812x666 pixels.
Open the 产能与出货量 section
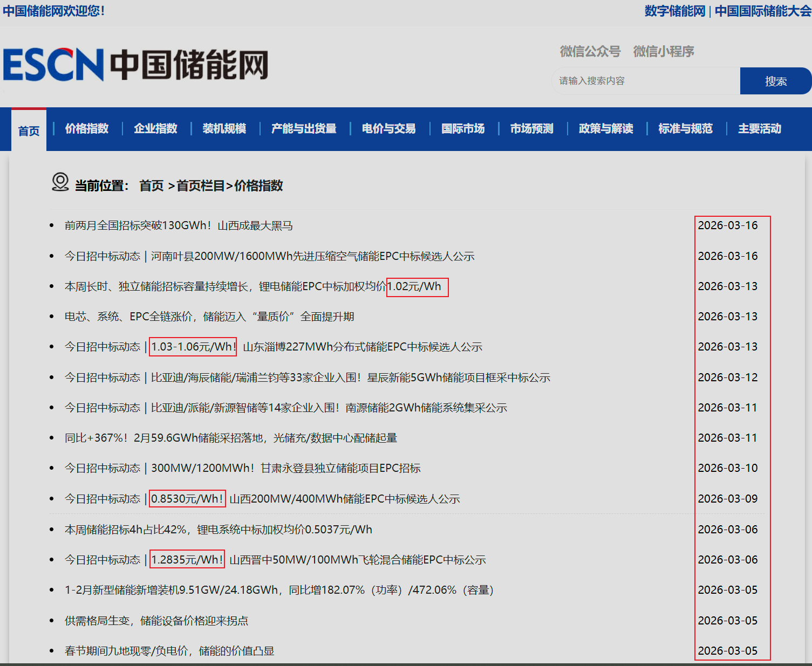coord(303,129)
